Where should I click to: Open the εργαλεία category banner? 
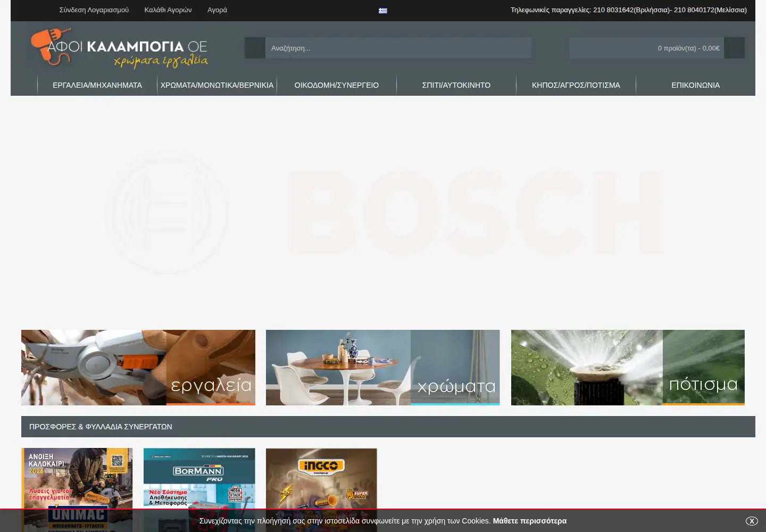pyautogui.click(x=138, y=368)
